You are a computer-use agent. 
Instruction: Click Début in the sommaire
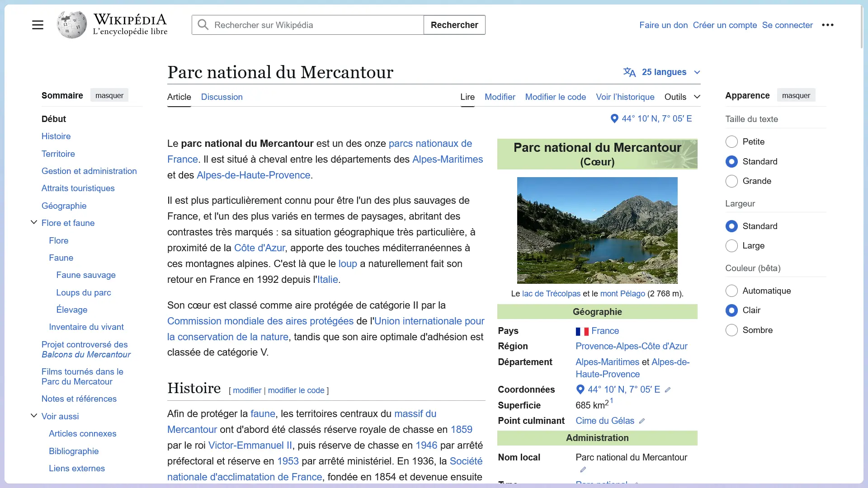click(x=54, y=119)
